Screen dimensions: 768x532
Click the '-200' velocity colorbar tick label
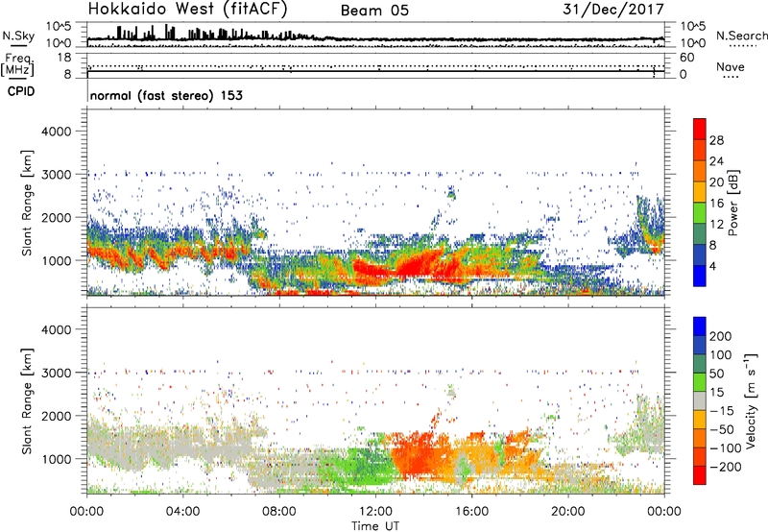(x=726, y=467)
